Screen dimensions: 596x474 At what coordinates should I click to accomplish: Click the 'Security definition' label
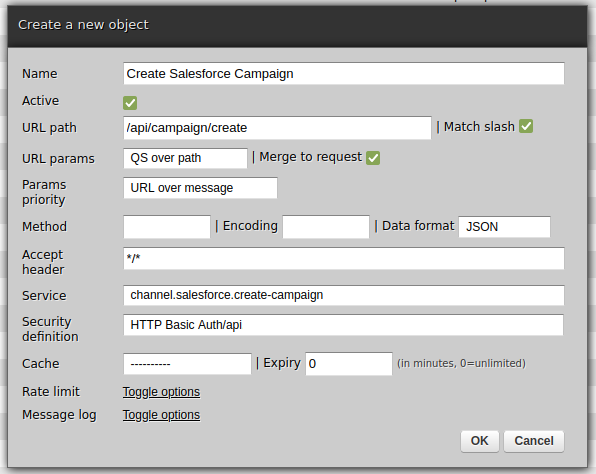coord(50,329)
